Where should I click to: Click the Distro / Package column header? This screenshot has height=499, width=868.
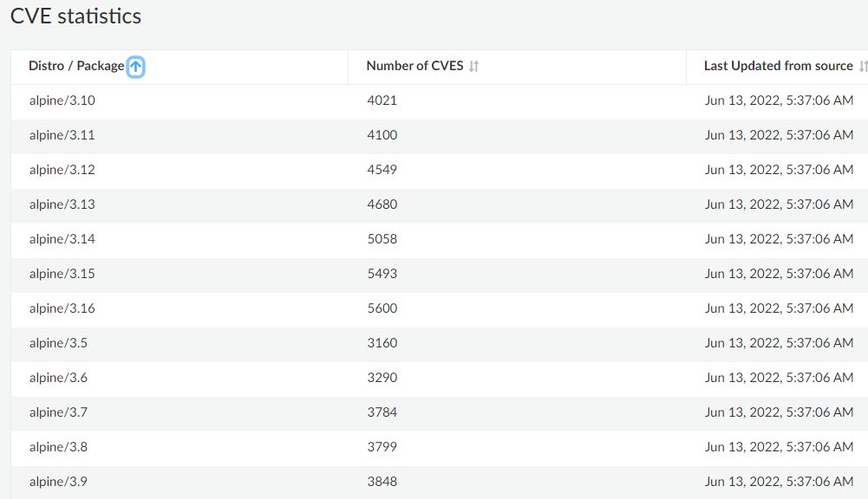click(x=76, y=66)
